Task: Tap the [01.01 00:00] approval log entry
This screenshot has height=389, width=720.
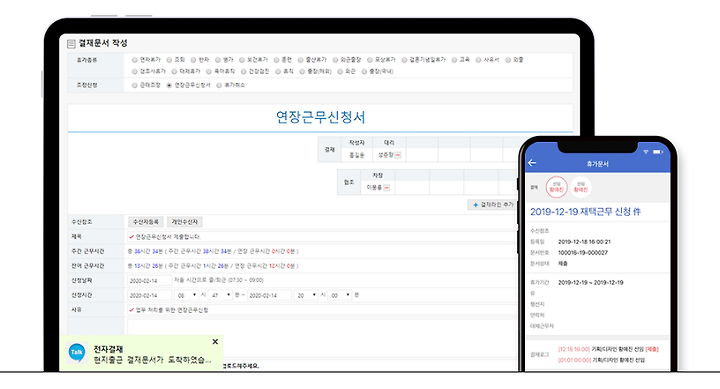Action: [602, 360]
